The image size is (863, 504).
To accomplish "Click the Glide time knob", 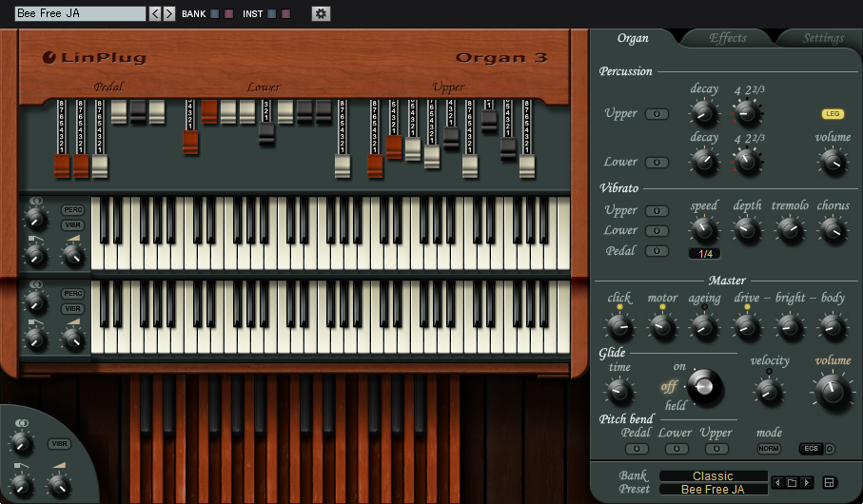I will coord(619,391).
